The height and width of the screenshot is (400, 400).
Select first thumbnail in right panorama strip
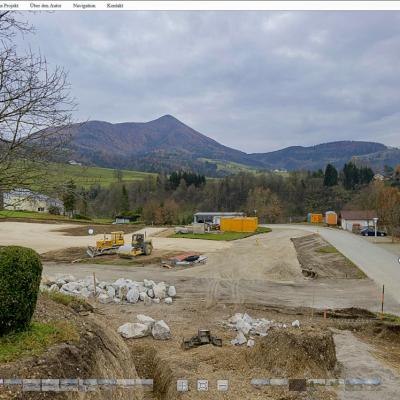(260, 382)
